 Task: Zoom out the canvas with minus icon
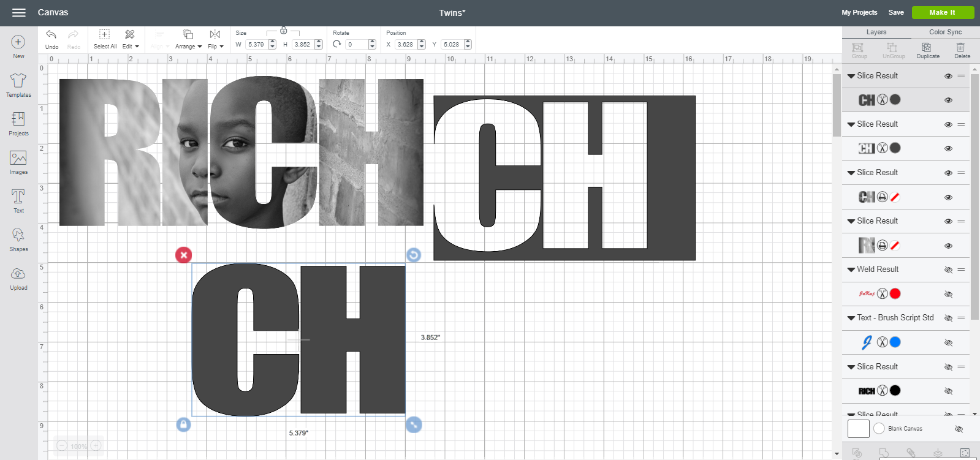point(62,446)
